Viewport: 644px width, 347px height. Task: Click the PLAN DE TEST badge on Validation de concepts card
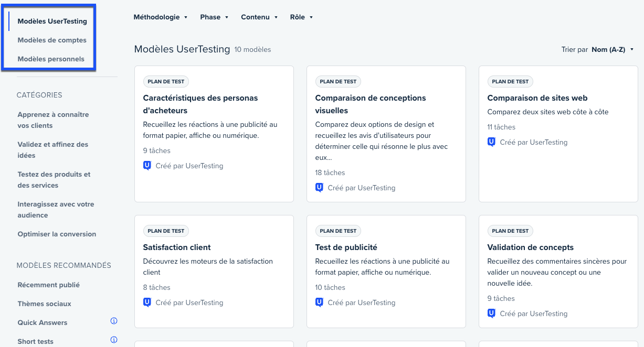tap(510, 231)
